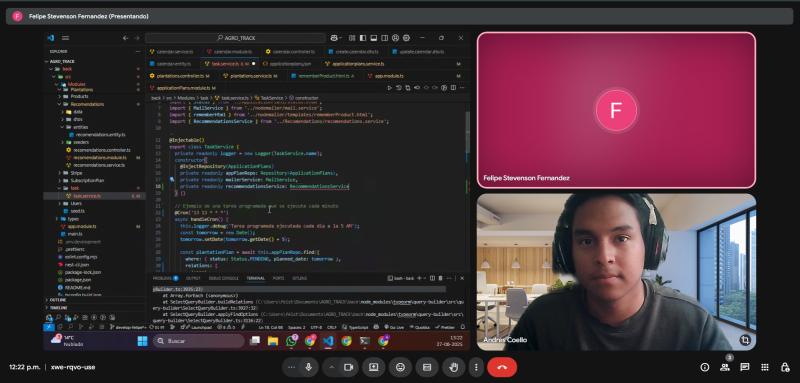Open recomendations.service.ts file in Explorer
The width and height of the screenshot is (800, 383).
click(x=99, y=165)
